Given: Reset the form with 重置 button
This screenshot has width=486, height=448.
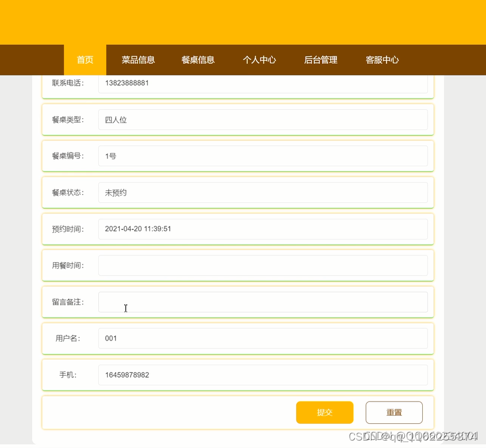Looking at the screenshot, I should [394, 412].
